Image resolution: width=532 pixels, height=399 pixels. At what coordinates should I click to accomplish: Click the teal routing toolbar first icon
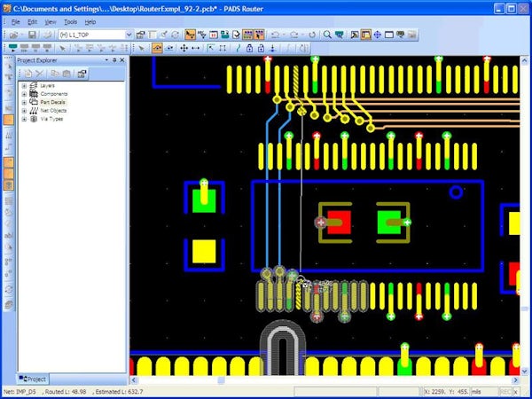(13, 48)
